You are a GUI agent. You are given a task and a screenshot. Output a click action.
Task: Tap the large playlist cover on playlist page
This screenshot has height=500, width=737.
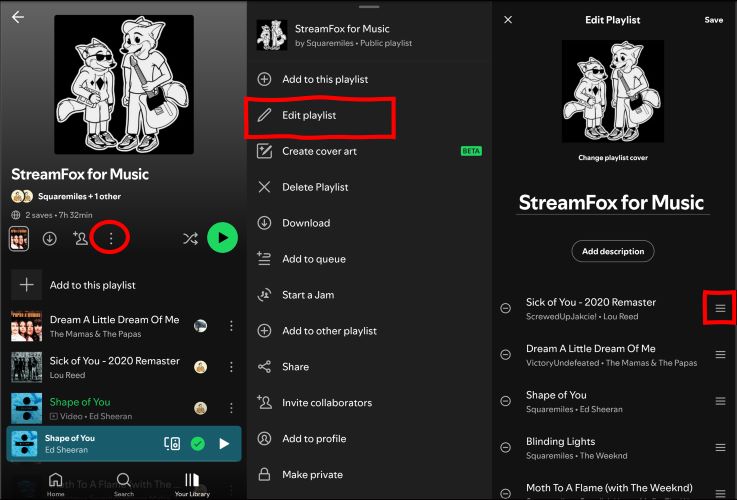point(124,85)
